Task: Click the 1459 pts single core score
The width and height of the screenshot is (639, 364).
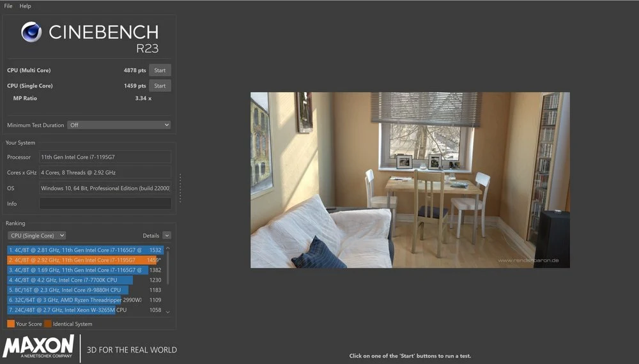Action: pyautogui.click(x=135, y=86)
